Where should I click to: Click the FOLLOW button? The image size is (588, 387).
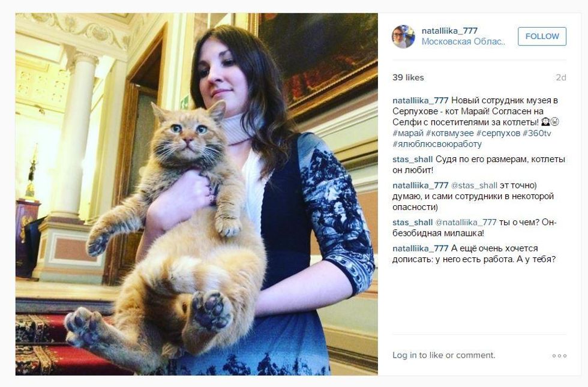click(x=542, y=37)
